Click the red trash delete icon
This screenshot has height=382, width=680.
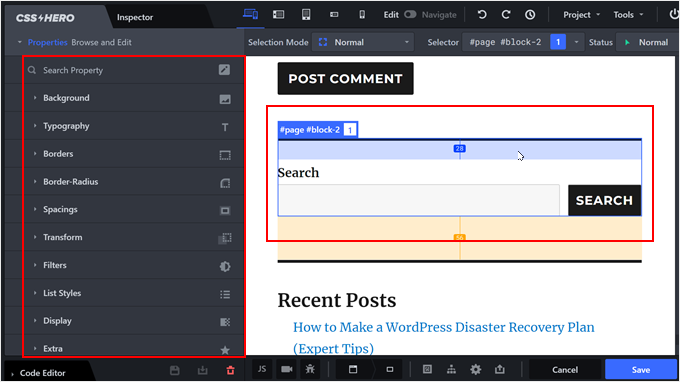point(230,370)
